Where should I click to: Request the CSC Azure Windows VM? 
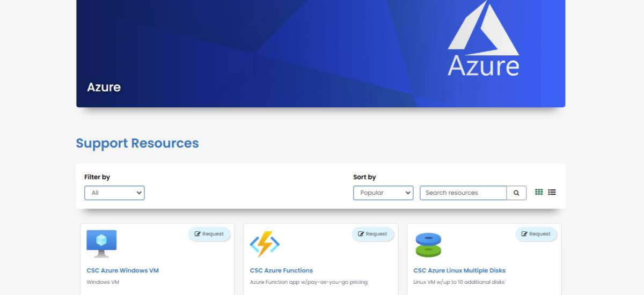[209, 234]
